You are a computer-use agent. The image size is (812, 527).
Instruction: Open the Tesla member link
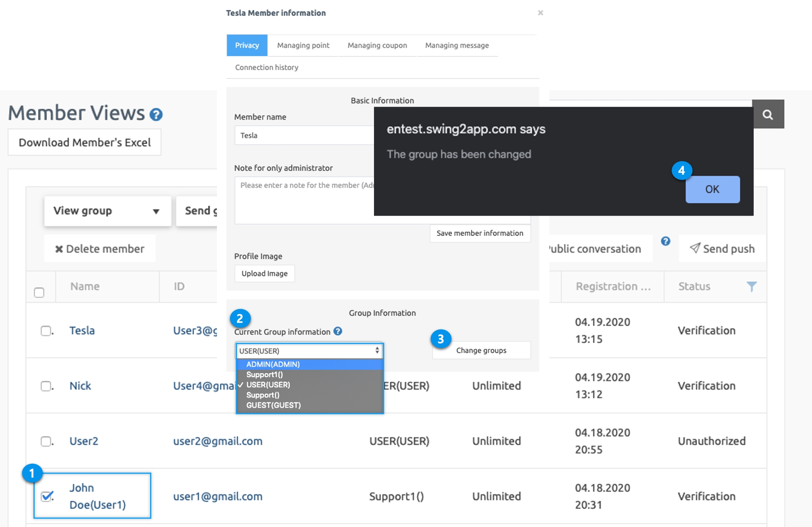point(82,330)
